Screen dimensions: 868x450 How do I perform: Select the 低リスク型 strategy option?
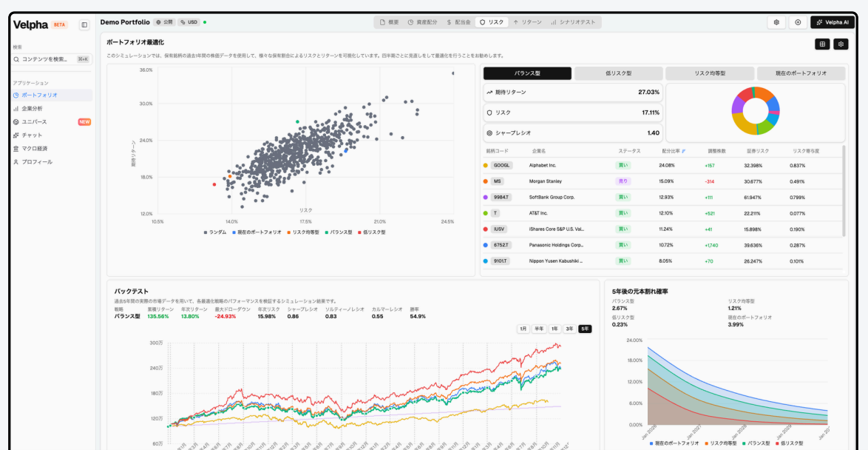pos(618,73)
